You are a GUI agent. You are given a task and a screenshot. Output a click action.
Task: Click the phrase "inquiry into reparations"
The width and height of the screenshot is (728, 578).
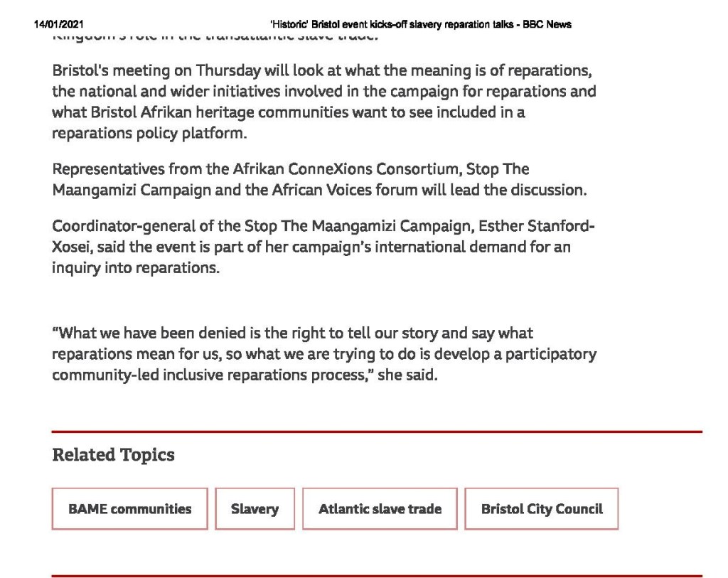tap(136, 269)
